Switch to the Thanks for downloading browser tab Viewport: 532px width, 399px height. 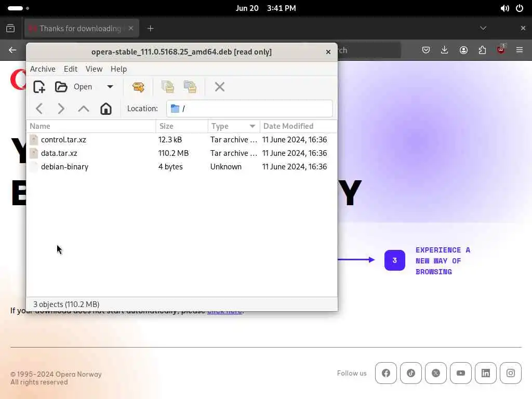coord(80,29)
